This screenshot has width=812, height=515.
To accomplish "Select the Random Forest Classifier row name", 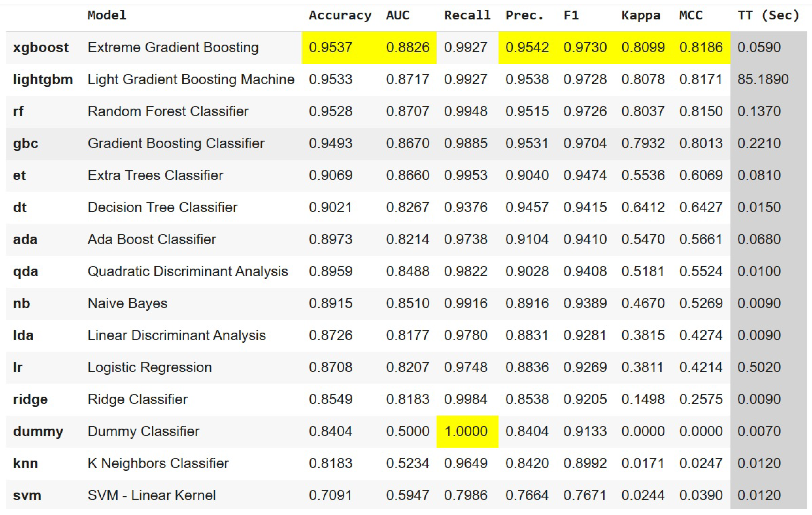I will point(168,111).
